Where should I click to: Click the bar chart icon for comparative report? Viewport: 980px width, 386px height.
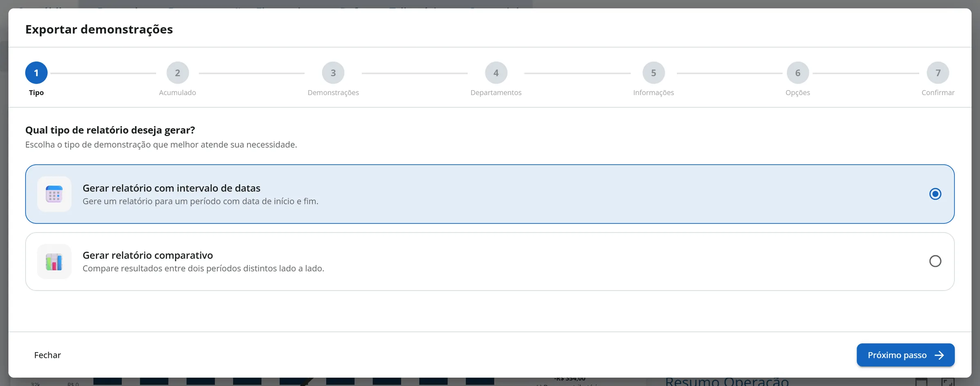click(54, 262)
